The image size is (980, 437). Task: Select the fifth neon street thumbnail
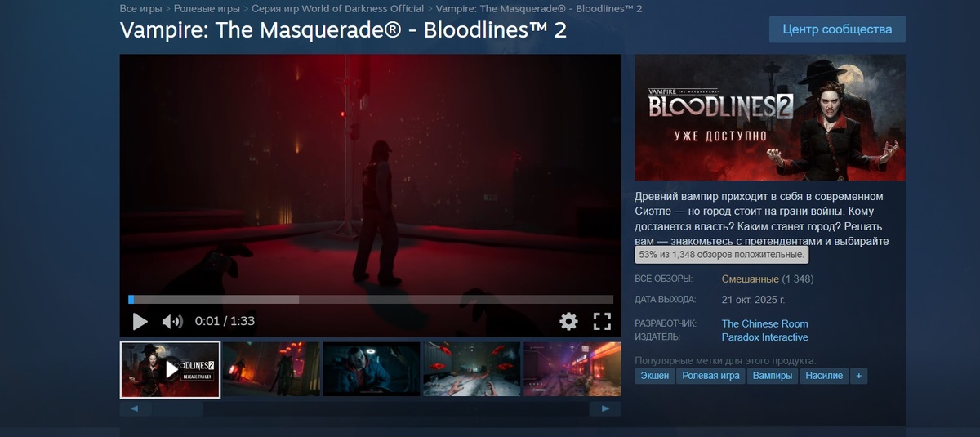tap(572, 369)
